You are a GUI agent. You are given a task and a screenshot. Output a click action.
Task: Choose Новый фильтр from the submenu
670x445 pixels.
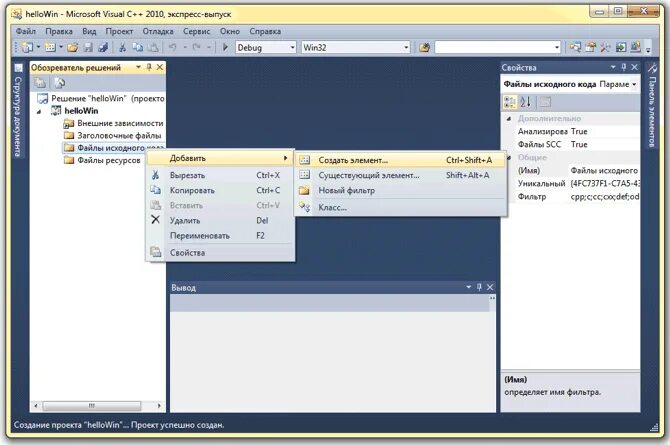pyautogui.click(x=401, y=191)
